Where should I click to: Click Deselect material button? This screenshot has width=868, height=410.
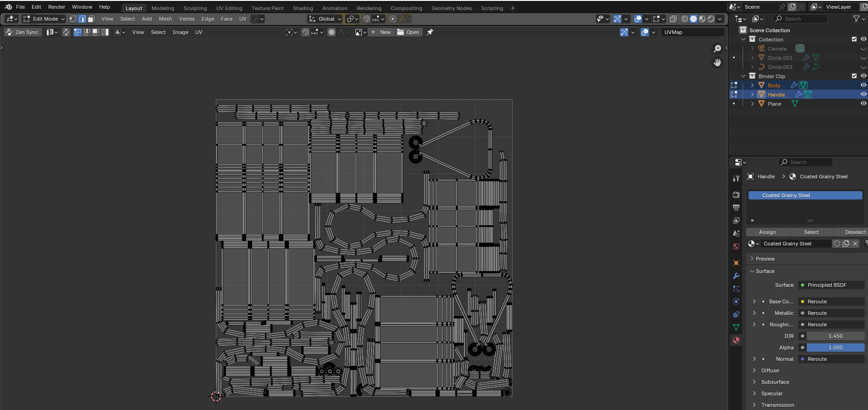click(851, 232)
